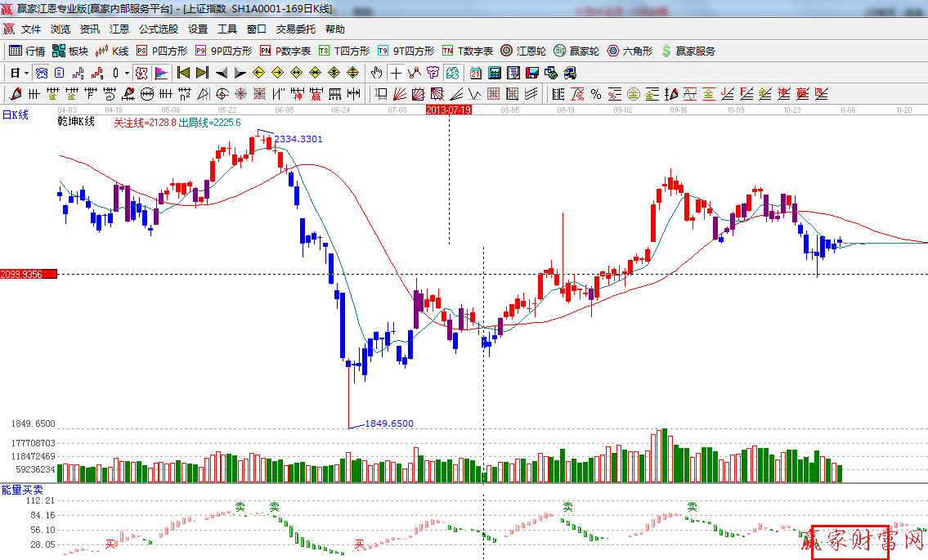Toggle the flag marker toolbar button
928x560 pixels.
[160, 73]
